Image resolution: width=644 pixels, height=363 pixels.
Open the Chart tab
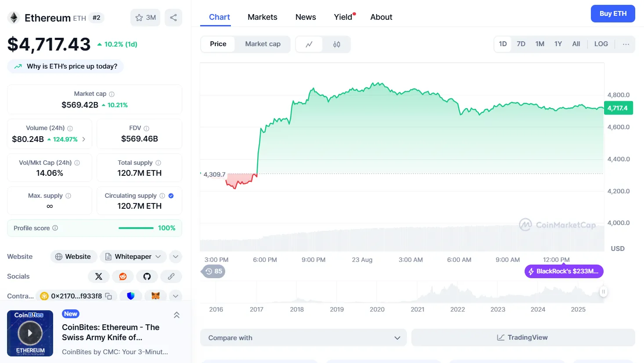[219, 17]
